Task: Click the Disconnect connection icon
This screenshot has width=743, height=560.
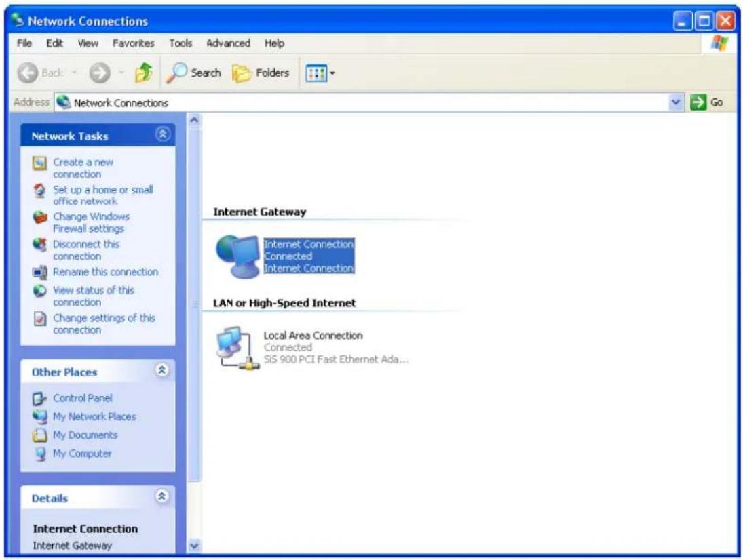Action: pos(40,245)
